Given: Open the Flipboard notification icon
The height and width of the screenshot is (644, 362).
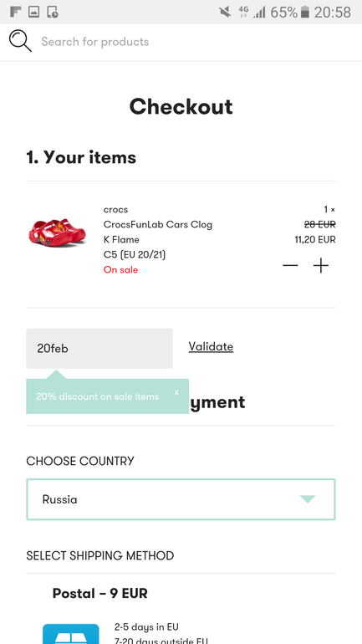Looking at the screenshot, I should pos(16,12).
